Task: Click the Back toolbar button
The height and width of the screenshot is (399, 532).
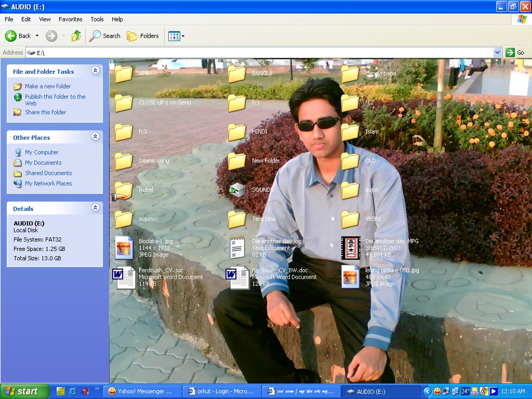Action: [x=18, y=36]
